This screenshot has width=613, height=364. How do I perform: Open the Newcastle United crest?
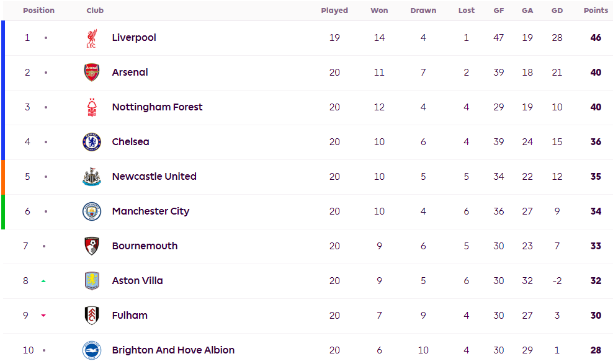pyautogui.click(x=91, y=177)
